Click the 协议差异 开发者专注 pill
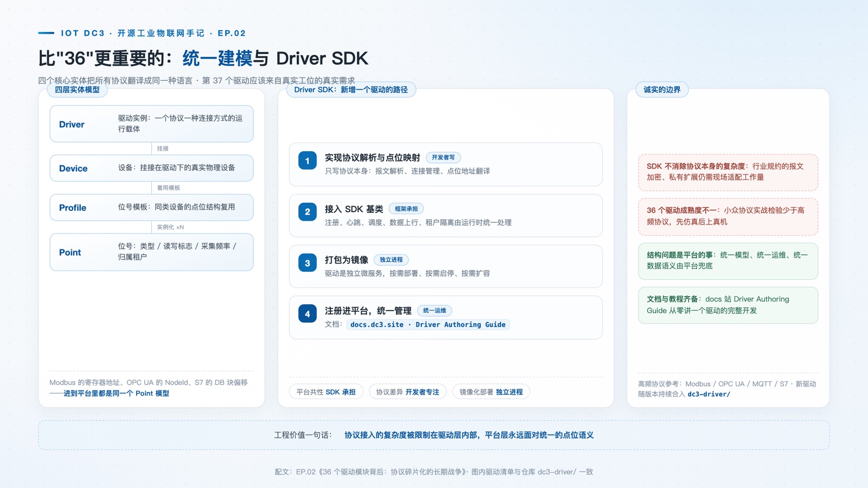The height and width of the screenshot is (488, 868). click(x=407, y=391)
